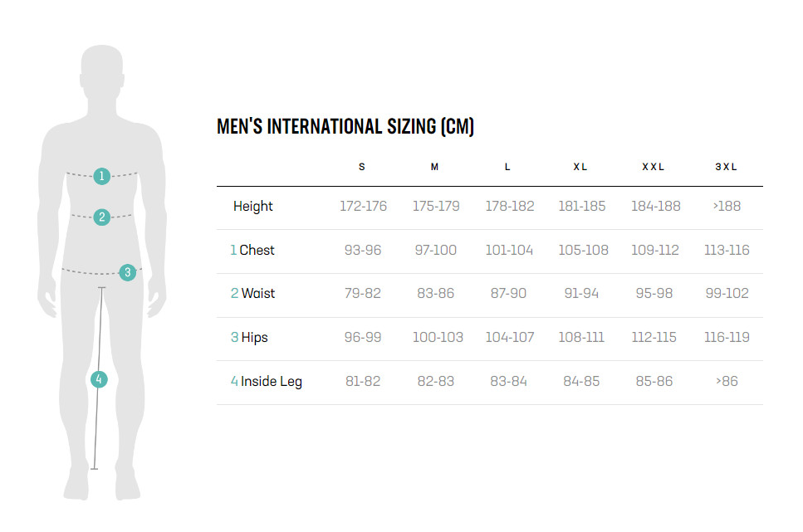Select the Hips row label
The width and height of the screenshot is (803, 532).
point(249,338)
